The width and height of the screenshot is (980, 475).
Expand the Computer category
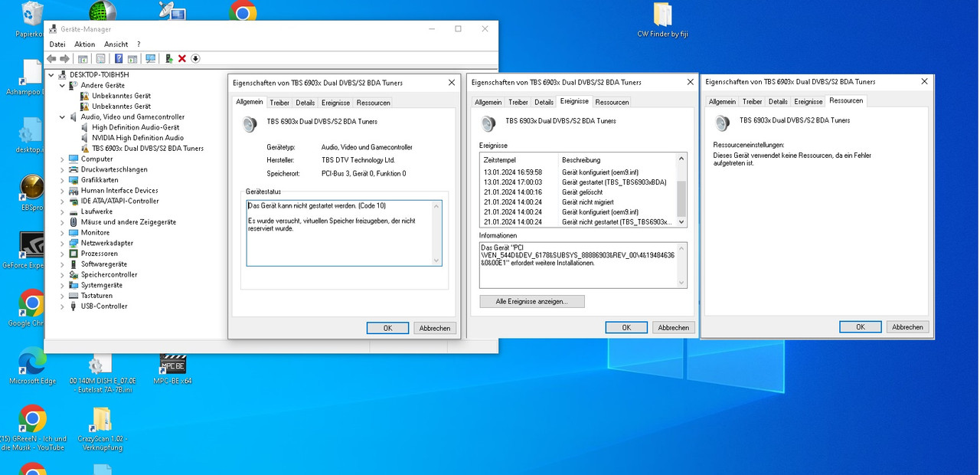tap(63, 159)
